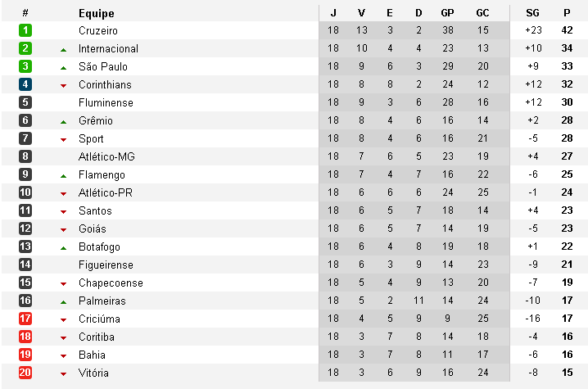Click the SG goal difference column header

[533, 13]
